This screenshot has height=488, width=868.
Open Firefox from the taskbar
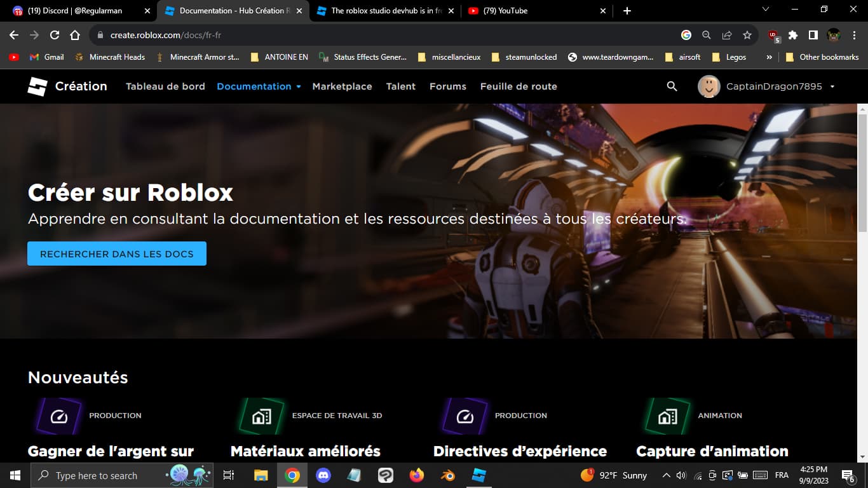[417, 475]
